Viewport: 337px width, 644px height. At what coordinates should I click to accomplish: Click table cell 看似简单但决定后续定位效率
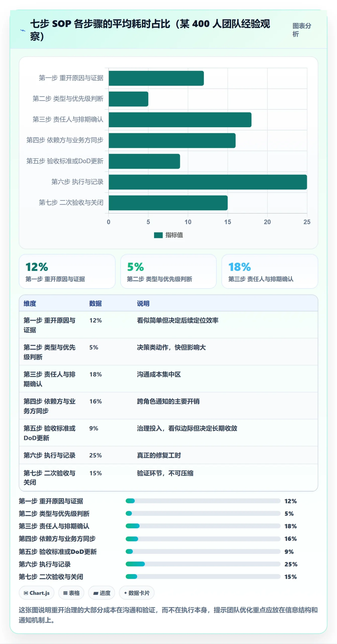(177, 320)
